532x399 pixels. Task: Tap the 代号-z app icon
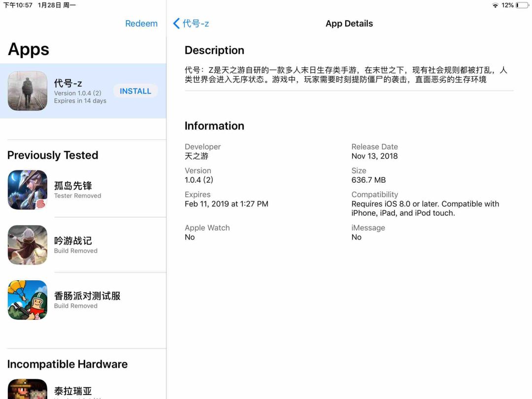pyautogui.click(x=28, y=91)
